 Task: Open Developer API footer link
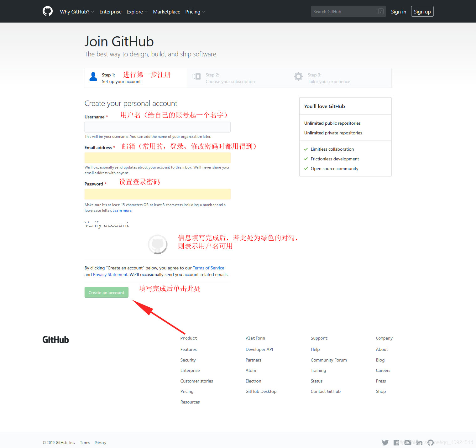[x=259, y=349]
